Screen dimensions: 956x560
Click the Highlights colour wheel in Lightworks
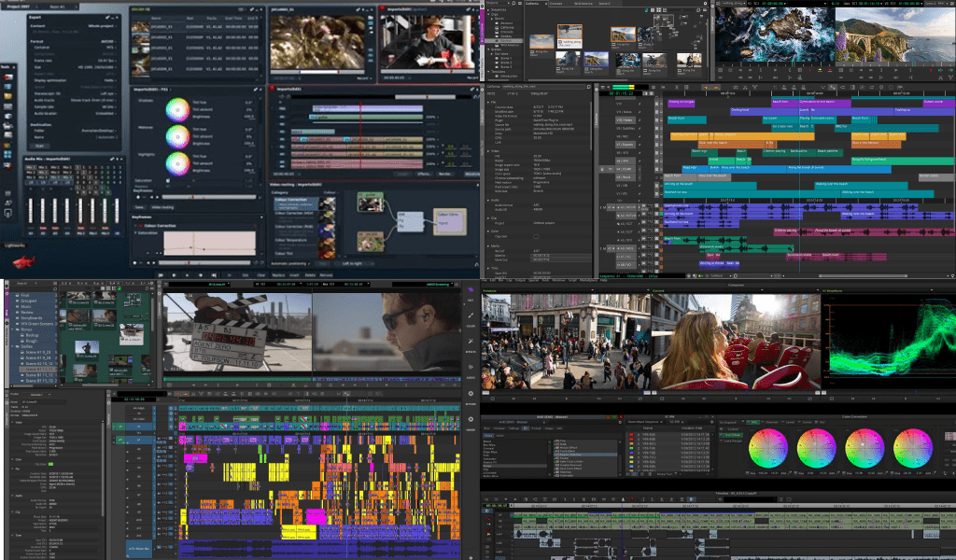coord(178,164)
